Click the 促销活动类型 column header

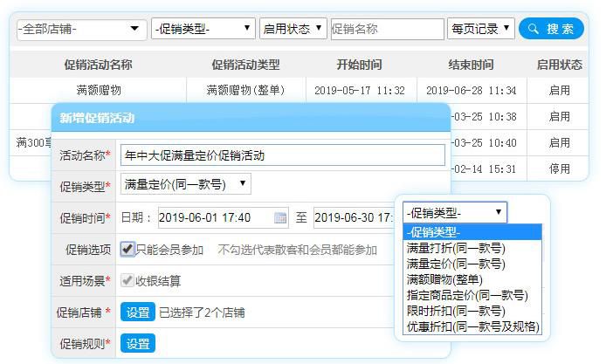click(x=245, y=65)
